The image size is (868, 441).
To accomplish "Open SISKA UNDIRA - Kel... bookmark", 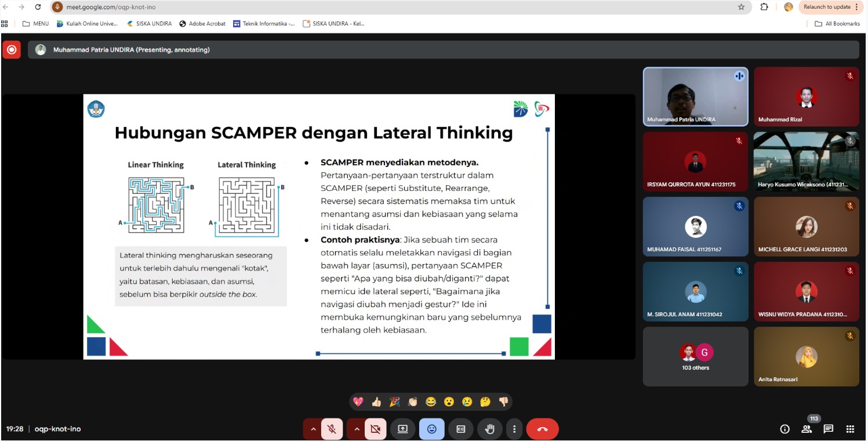I will 334,24.
